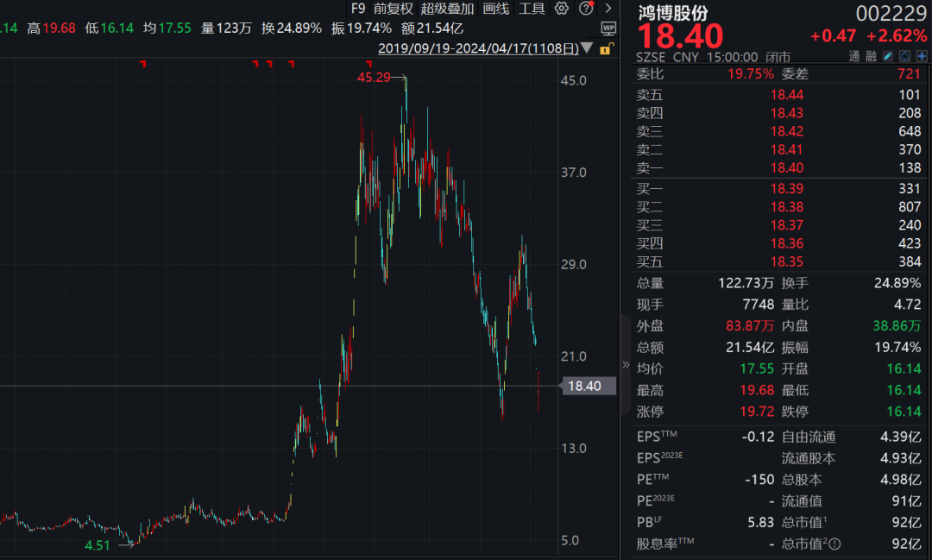Open the settings gear in chart toolbar
The image size is (932, 560).
click(562, 9)
